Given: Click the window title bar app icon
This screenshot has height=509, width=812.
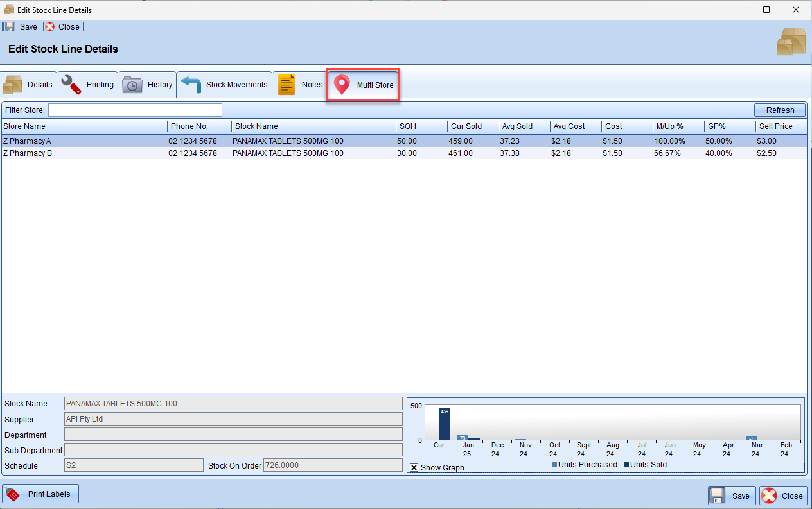Looking at the screenshot, I should (9, 10).
